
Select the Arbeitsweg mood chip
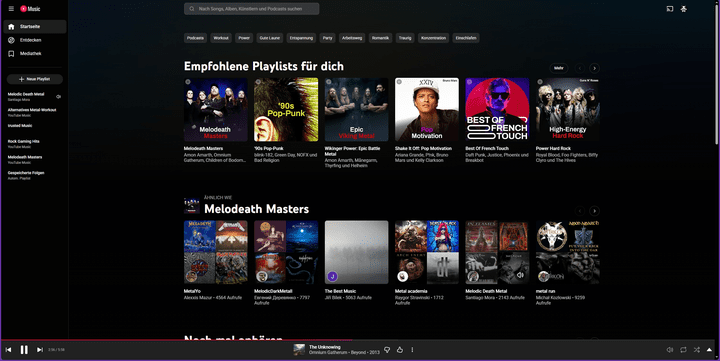pos(352,38)
